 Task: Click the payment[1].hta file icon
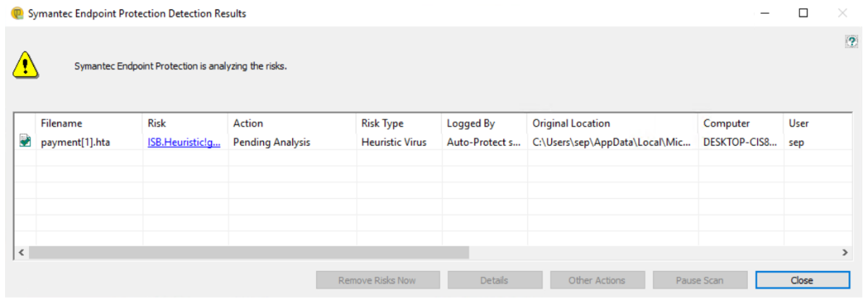(25, 142)
